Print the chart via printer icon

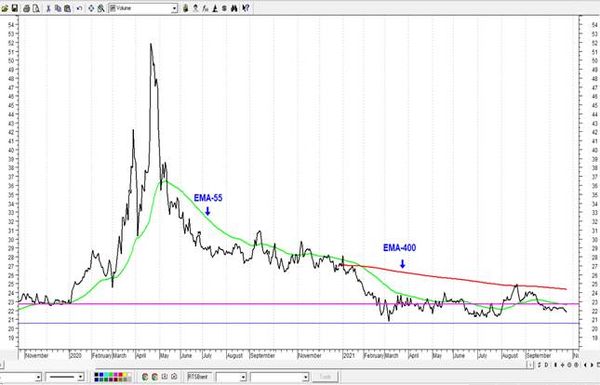pos(26,8)
